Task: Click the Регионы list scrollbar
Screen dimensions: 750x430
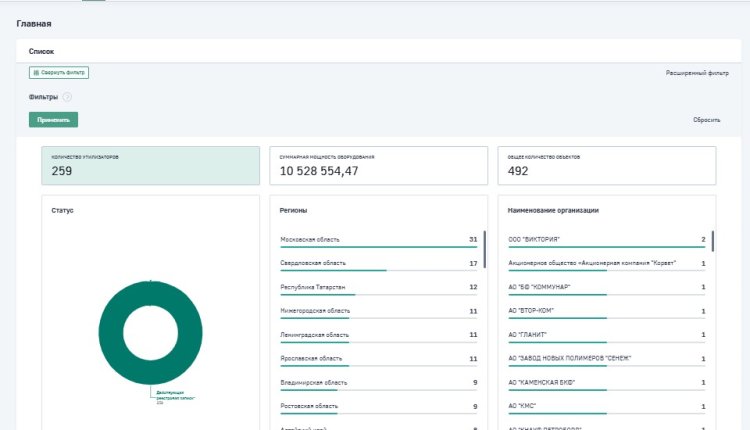Action: click(x=485, y=249)
